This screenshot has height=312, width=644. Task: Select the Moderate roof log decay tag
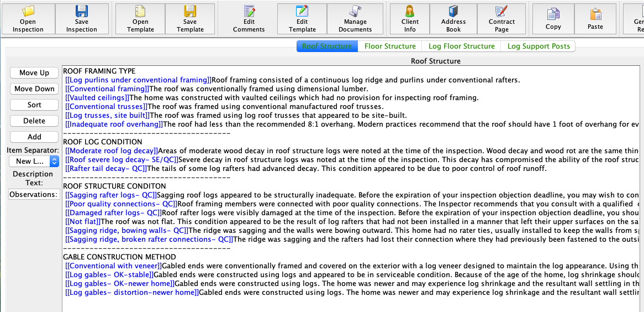tap(112, 150)
